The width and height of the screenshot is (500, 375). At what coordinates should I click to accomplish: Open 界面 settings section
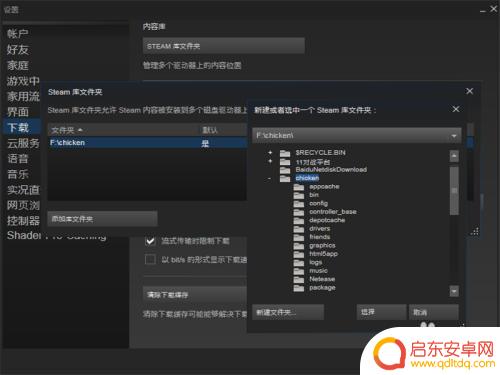tap(18, 112)
